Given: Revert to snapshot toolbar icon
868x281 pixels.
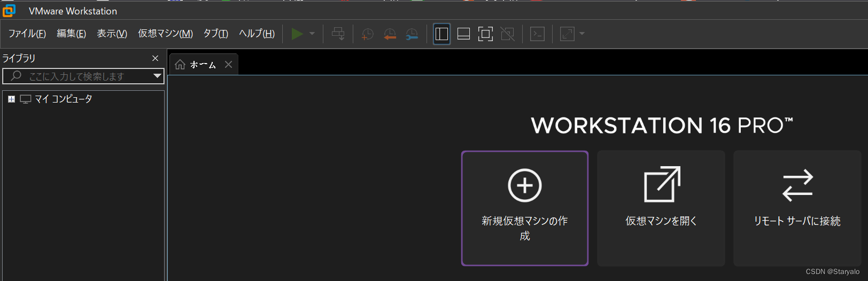Looking at the screenshot, I should (x=390, y=34).
